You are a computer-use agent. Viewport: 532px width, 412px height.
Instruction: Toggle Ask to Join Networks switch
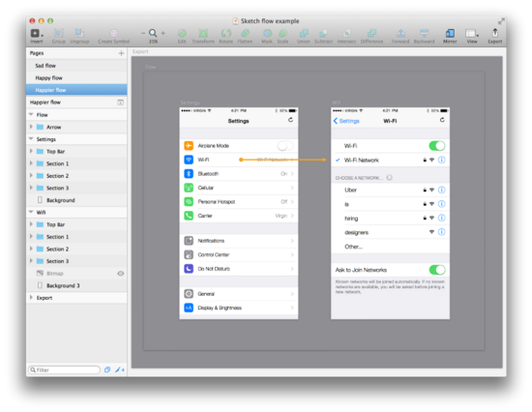tap(437, 270)
